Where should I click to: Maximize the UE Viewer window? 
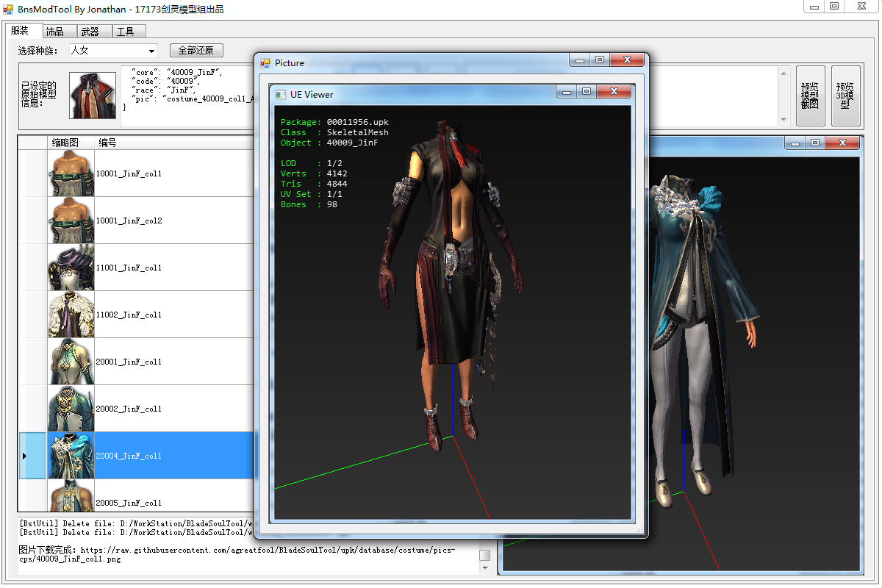587,92
